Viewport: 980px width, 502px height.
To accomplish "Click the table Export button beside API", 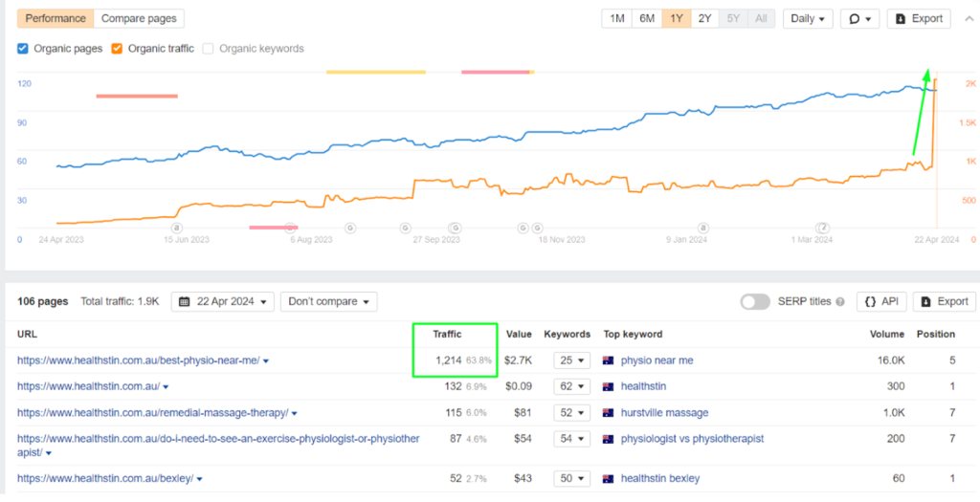I will coord(944,301).
